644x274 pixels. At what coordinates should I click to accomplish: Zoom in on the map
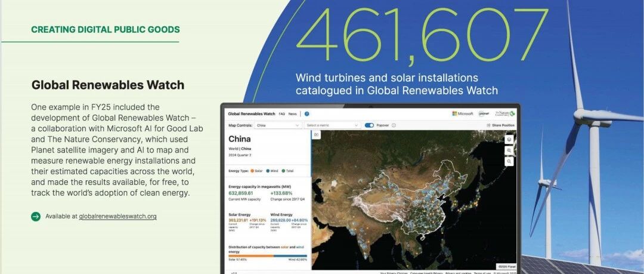(509, 150)
